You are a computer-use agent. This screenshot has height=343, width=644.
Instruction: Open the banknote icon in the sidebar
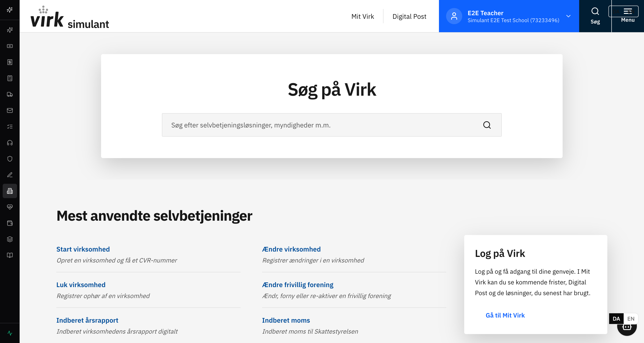coord(10,46)
